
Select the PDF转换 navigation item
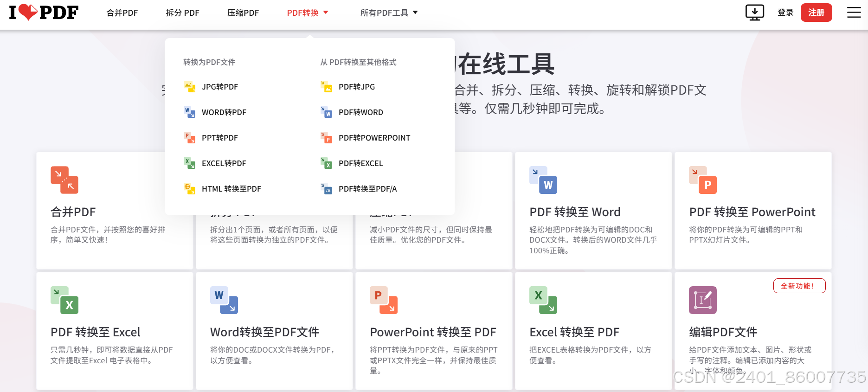302,13
